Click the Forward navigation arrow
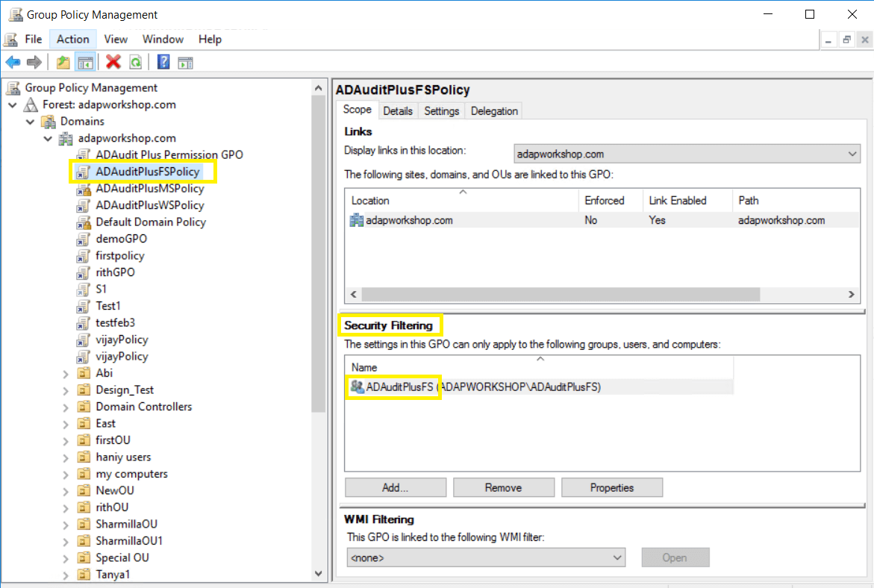The height and width of the screenshot is (588, 874). 34,62
